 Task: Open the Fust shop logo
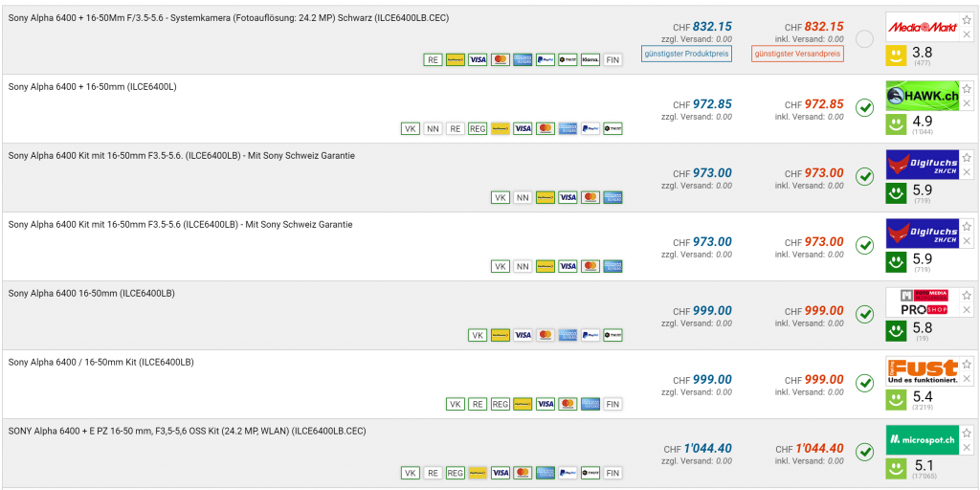[x=922, y=371]
